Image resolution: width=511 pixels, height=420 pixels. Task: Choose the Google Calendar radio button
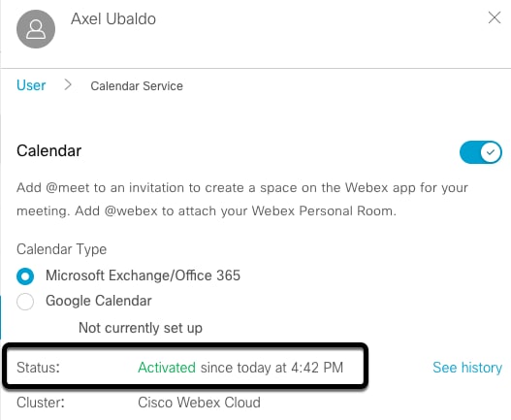click(25, 302)
